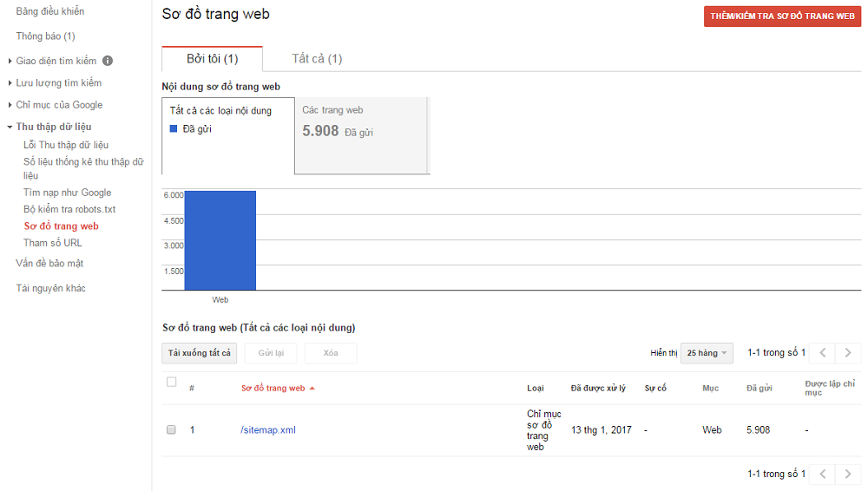Open the /sitemap.xml link
Viewport: 868px width, 491px height.
pos(268,429)
